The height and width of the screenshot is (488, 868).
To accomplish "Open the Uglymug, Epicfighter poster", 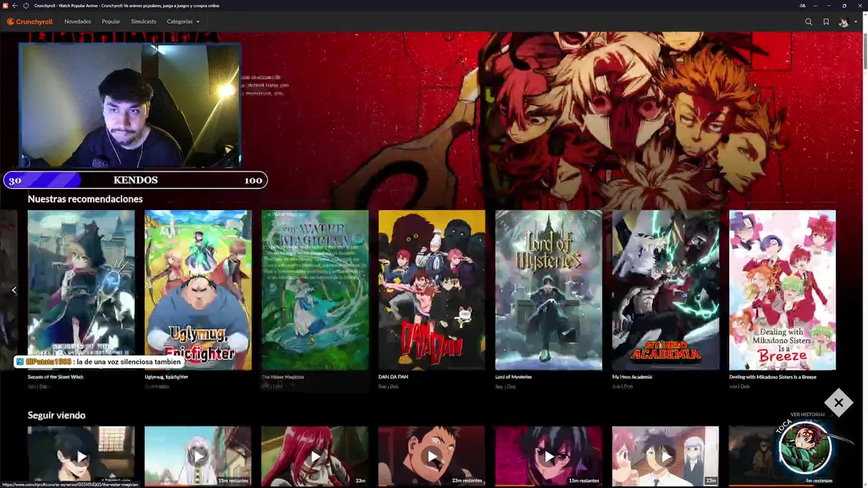I will pos(198,290).
